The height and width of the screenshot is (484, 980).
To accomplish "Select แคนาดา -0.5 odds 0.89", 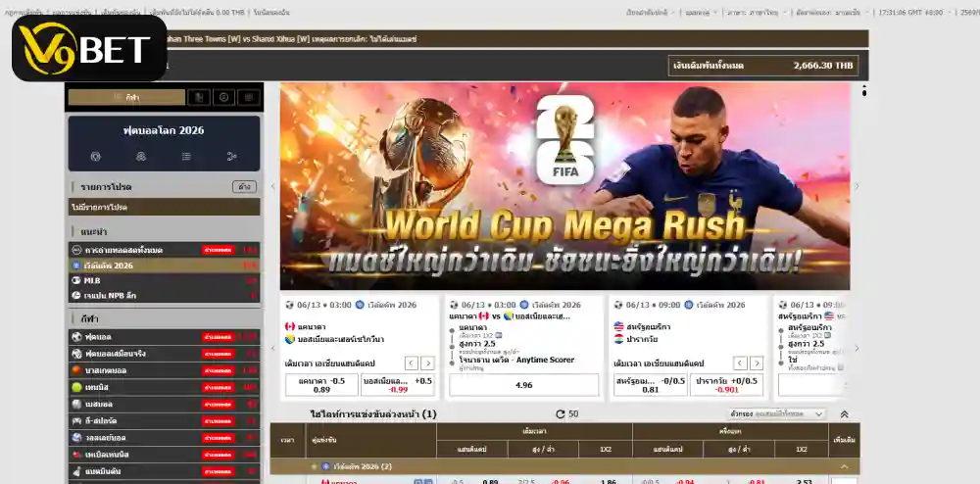I will 321,385.
